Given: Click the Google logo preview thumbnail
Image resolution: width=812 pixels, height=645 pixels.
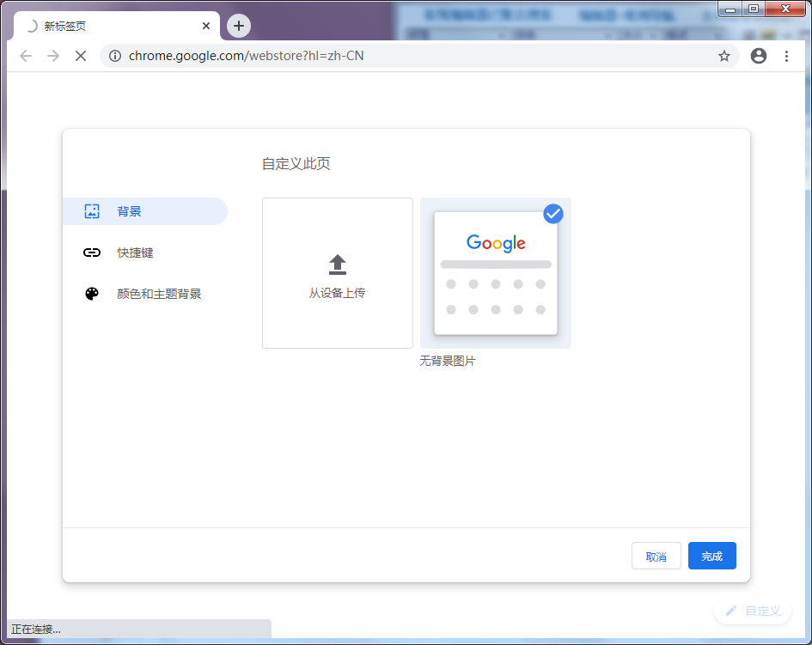Looking at the screenshot, I should tap(496, 243).
